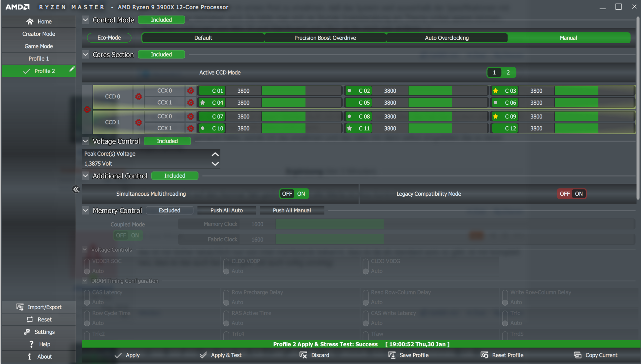The height and width of the screenshot is (364, 641).
Task: Click the gold star on core C 03
Action: point(496,91)
